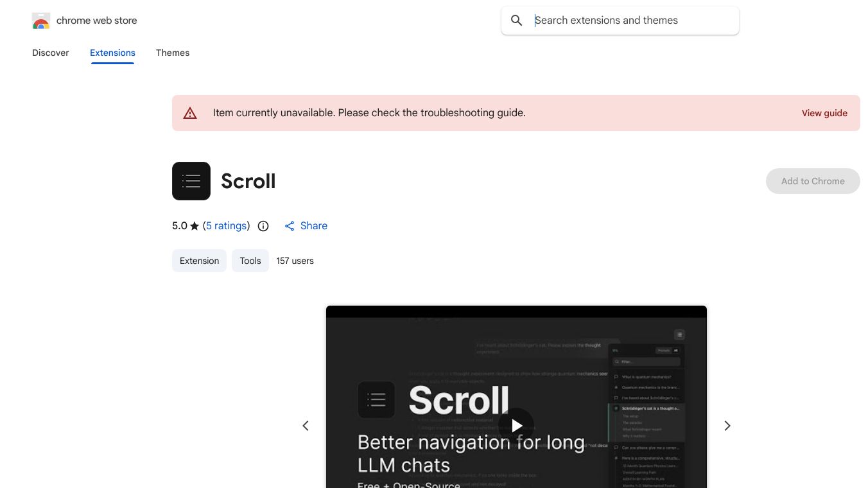868x488 pixels.
Task: Select the Extensions tab
Action: coord(112,53)
